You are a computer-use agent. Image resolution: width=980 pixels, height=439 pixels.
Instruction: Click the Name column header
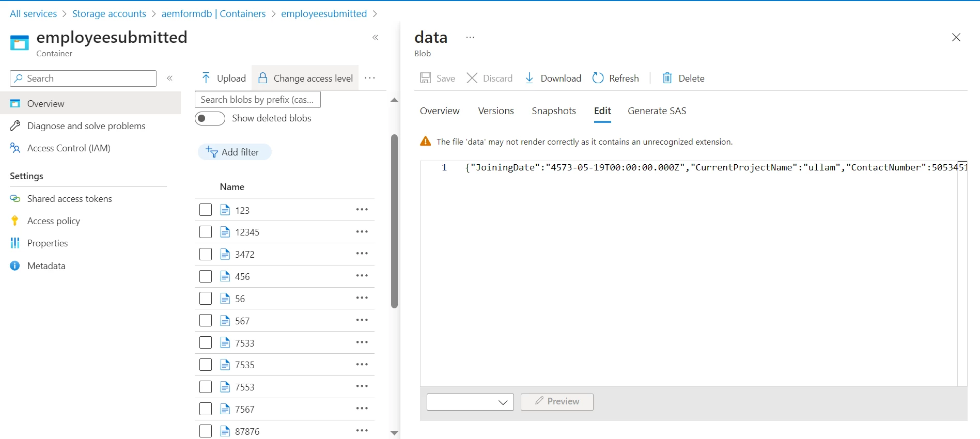(232, 187)
